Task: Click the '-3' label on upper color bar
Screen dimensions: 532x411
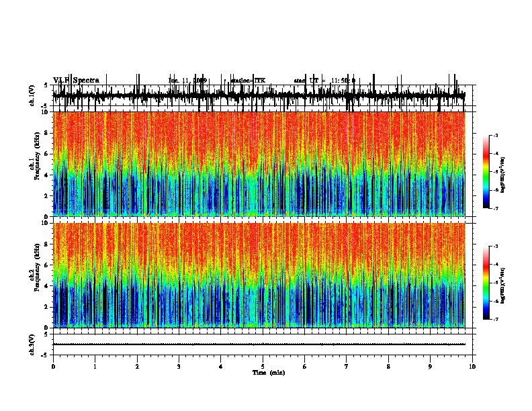Action: (495, 135)
